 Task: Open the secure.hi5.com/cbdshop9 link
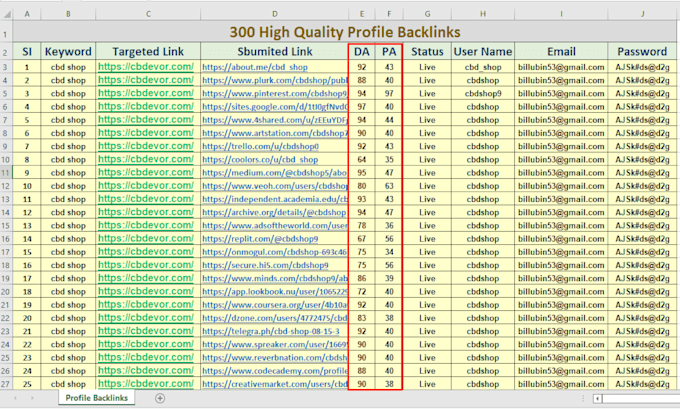coord(265,265)
